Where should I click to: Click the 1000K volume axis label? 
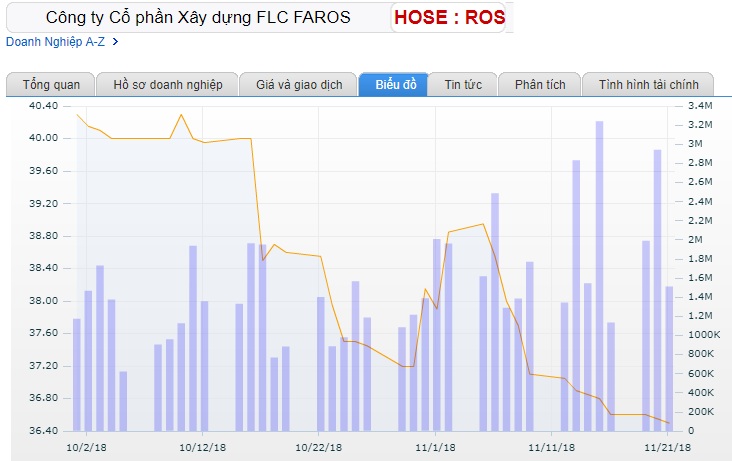point(704,334)
